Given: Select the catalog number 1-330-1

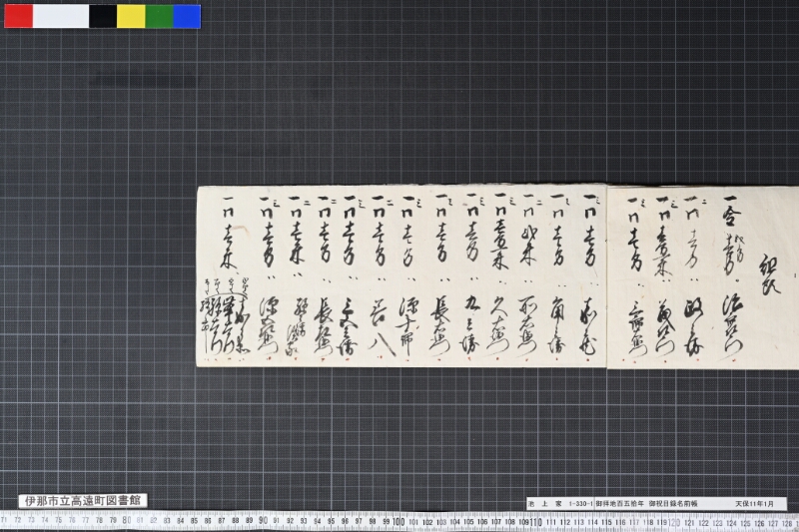Looking at the screenshot, I should (580, 503).
